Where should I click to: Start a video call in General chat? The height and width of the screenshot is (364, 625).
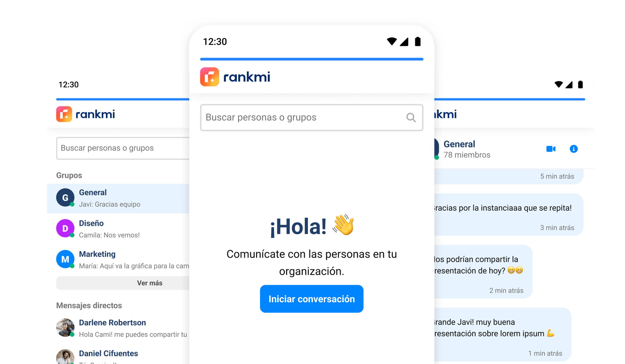click(x=551, y=149)
